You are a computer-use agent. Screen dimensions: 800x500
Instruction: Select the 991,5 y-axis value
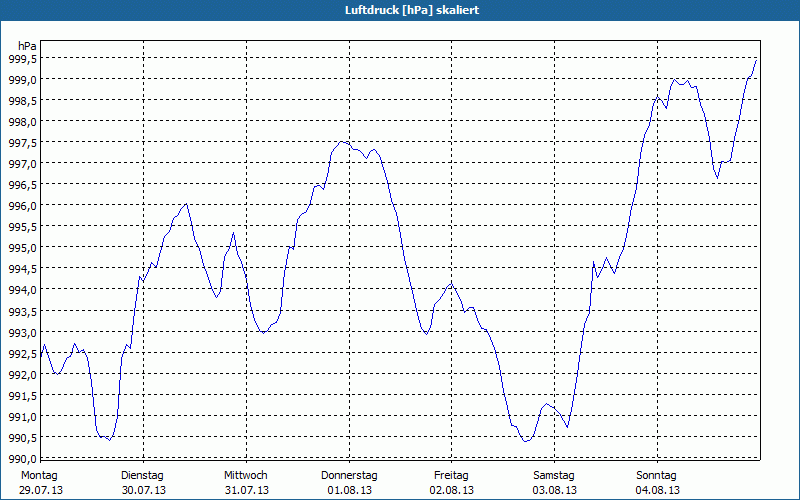point(22,395)
